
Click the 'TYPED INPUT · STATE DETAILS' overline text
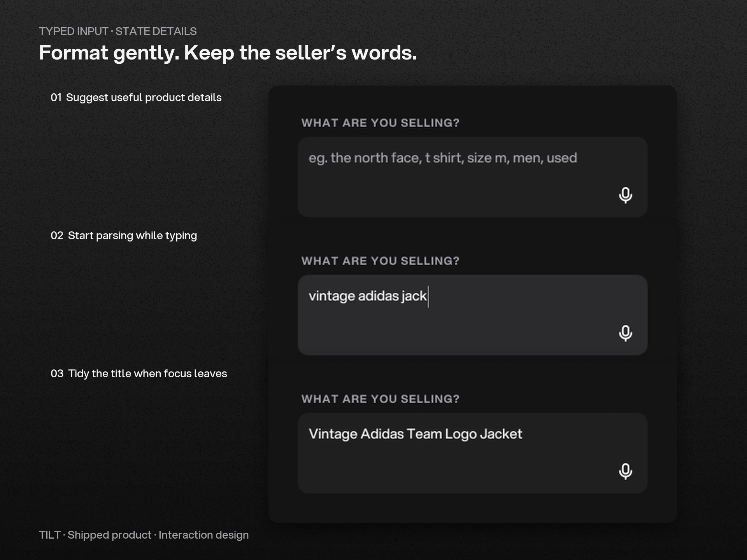pyautogui.click(x=118, y=31)
